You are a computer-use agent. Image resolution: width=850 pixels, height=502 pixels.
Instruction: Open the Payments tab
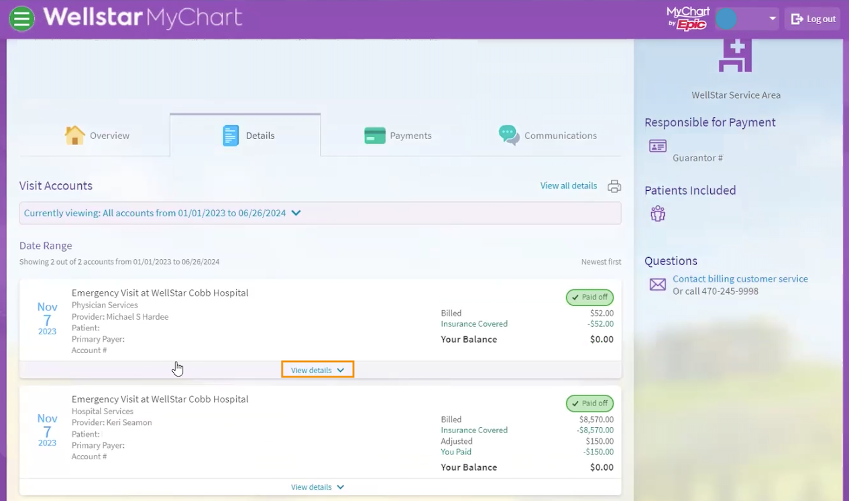(398, 136)
